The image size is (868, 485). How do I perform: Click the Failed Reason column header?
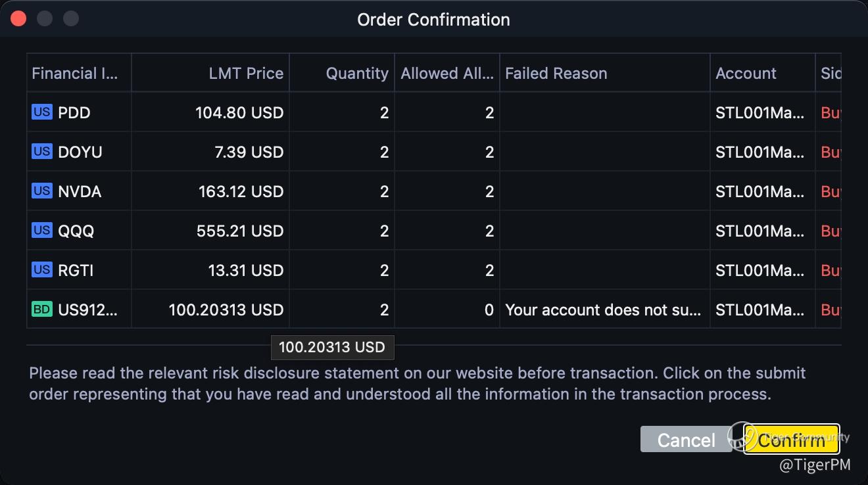pyautogui.click(x=556, y=73)
